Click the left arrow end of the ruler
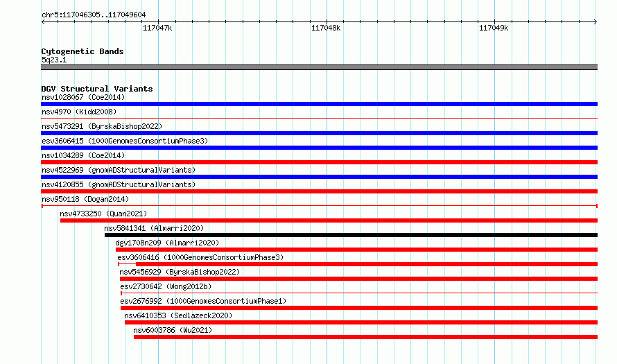The image size is (617, 364). (43, 22)
